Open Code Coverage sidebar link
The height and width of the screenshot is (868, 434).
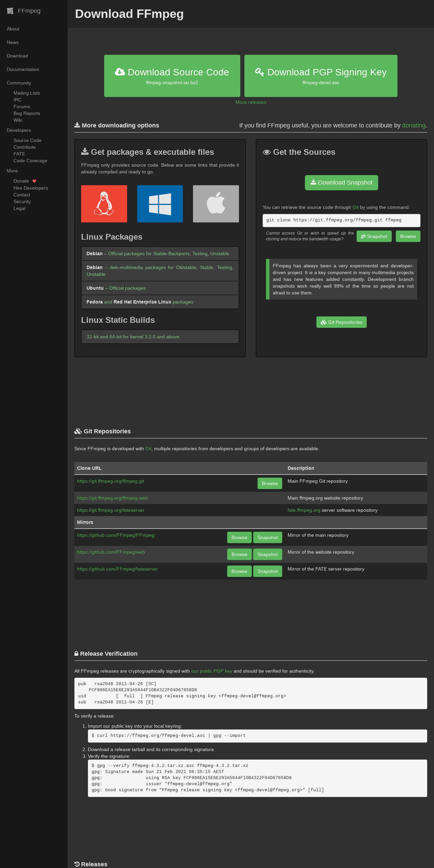pos(30,161)
